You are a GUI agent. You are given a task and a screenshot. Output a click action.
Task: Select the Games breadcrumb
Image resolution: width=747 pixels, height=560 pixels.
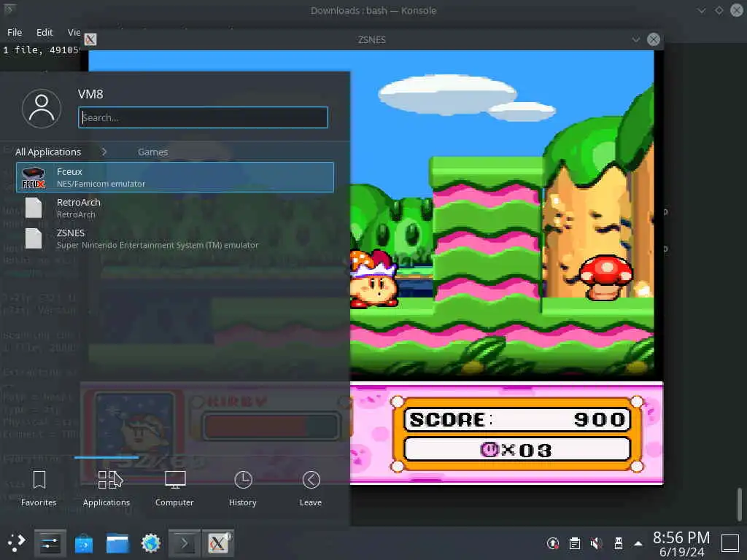point(153,152)
